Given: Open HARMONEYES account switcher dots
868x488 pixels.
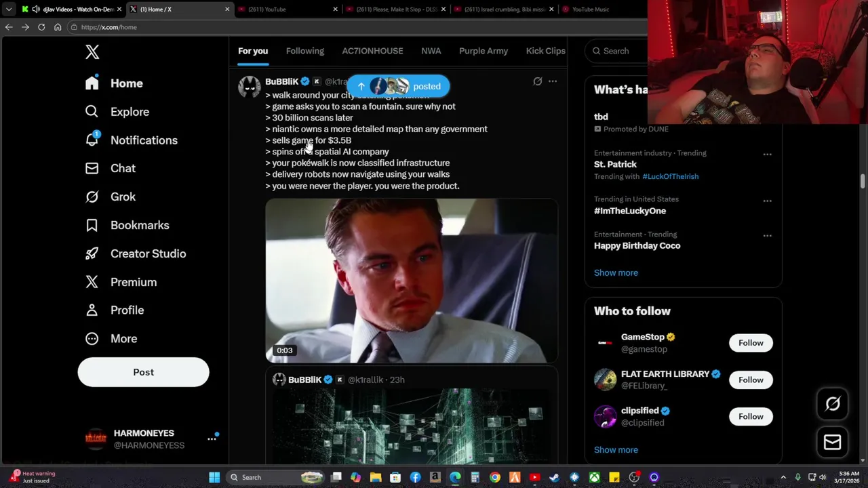Looking at the screenshot, I should point(212,439).
